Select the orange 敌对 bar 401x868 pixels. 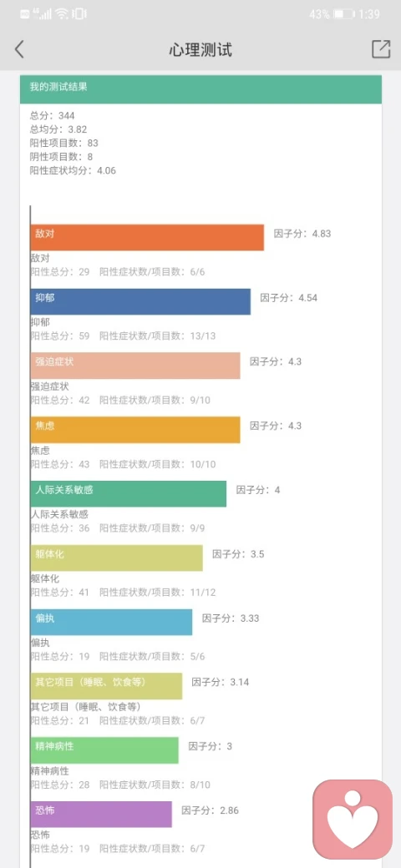point(147,238)
